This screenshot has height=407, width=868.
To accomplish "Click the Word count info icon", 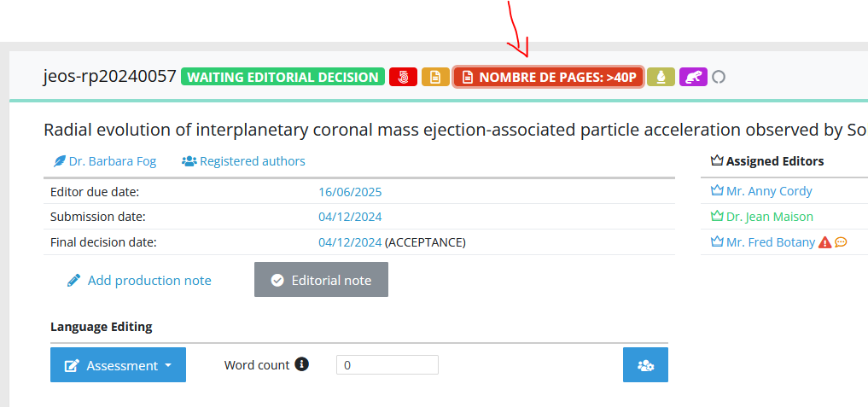I will click(301, 364).
